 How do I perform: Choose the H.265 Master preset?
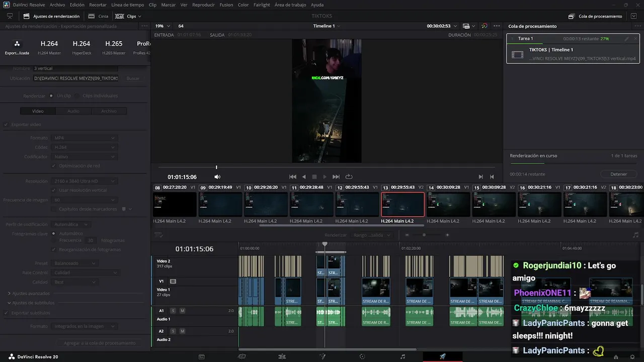pos(114,47)
